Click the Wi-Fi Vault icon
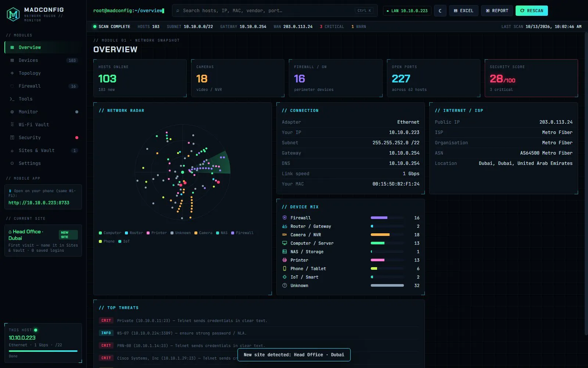Screen dimensions: 588x368 pos(12,125)
